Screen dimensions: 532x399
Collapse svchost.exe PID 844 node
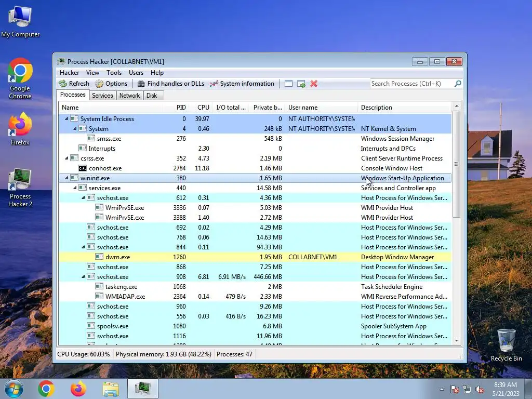(x=83, y=247)
